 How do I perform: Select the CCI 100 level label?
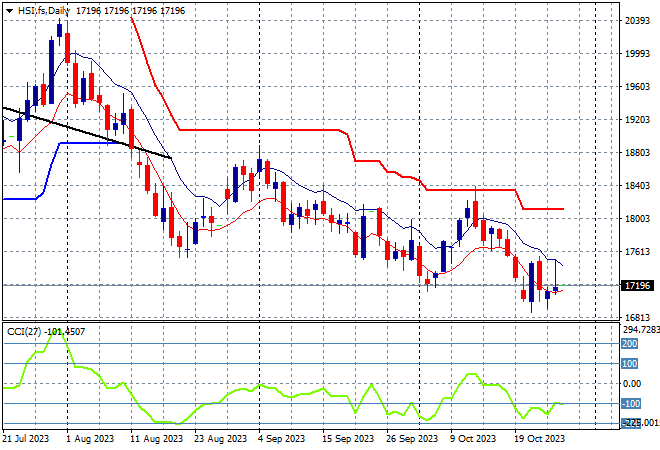pyautogui.click(x=630, y=364)
